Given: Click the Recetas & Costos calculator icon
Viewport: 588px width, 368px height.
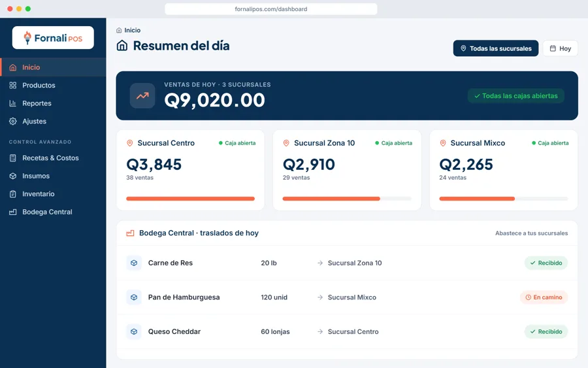Looking at the screenshot, I should [x=13, y=158].
